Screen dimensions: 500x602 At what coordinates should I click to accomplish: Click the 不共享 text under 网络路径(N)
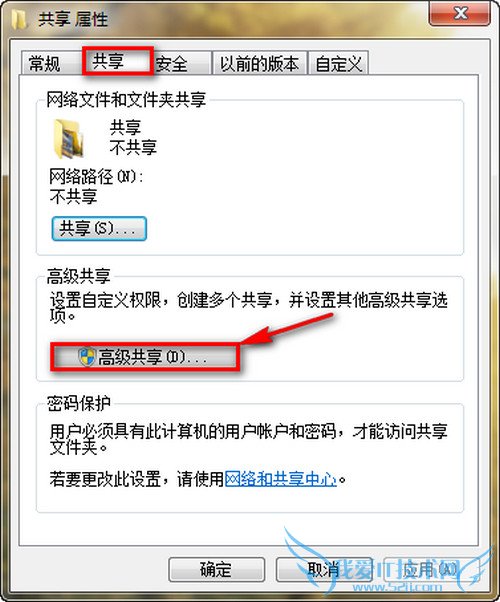(73, 197)
